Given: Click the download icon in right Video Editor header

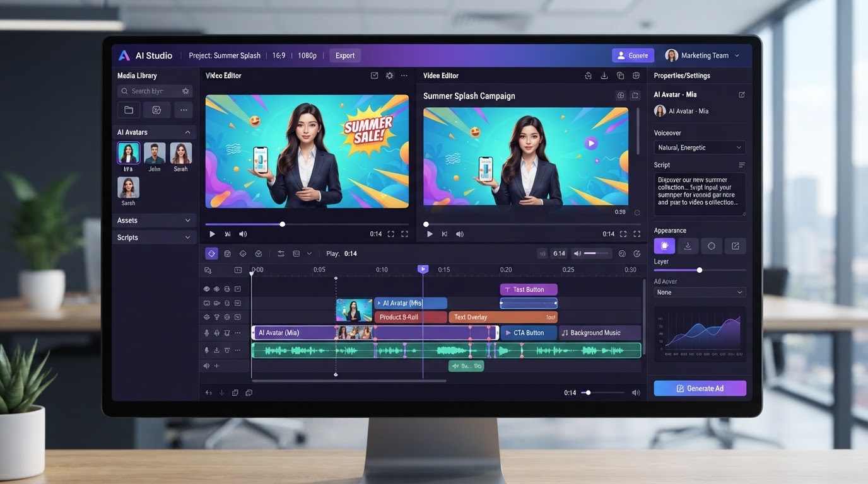Looking at the screenshot, I should pos(604,76).
